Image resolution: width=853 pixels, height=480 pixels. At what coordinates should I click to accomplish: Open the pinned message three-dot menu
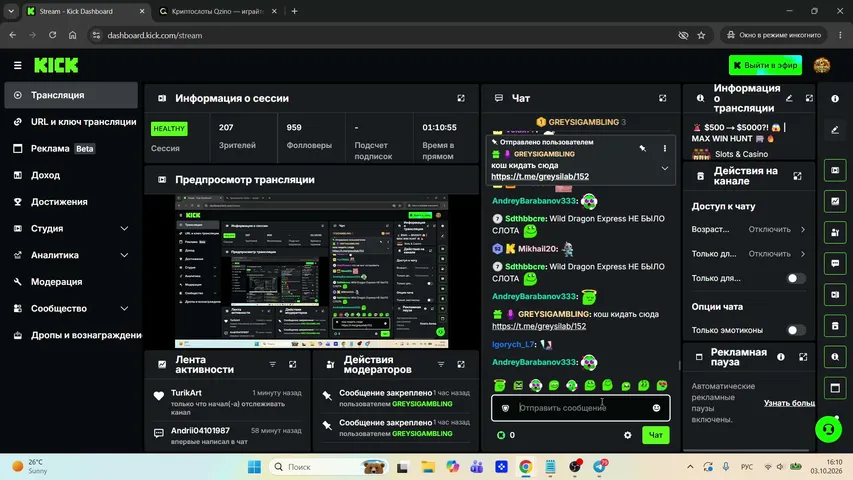pyautogui.click(x=665, y=148)
